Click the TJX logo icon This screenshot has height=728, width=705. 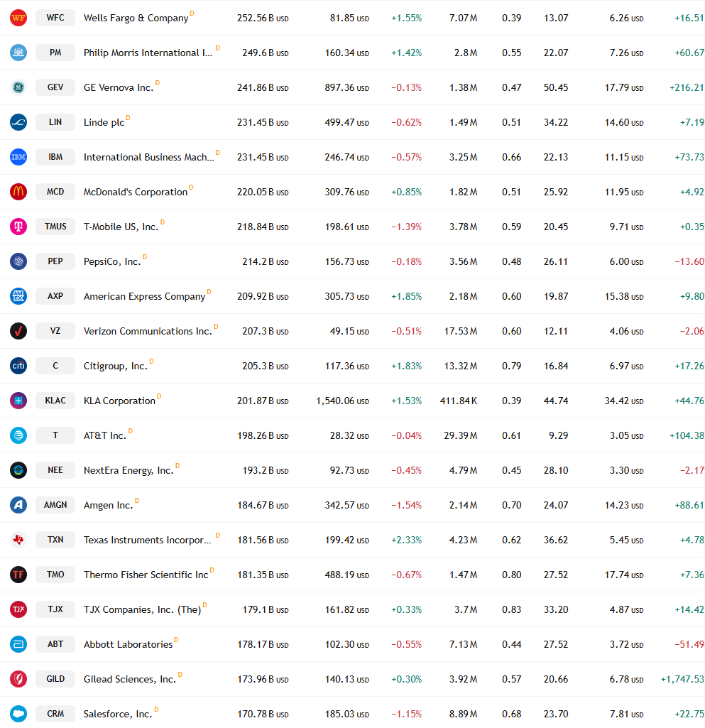coord(18,609)
